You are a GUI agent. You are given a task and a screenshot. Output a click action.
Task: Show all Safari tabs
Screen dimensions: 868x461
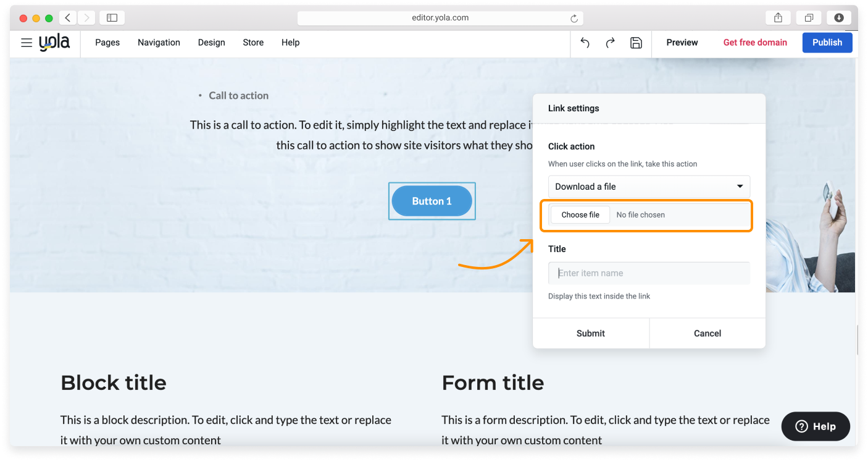pyautogui.click(x=808, y=18)
